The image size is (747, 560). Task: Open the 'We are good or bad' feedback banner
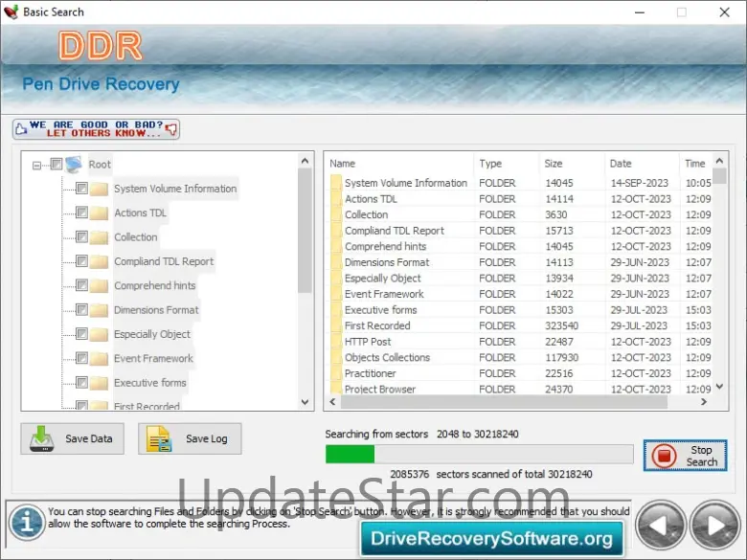[96, 129]
